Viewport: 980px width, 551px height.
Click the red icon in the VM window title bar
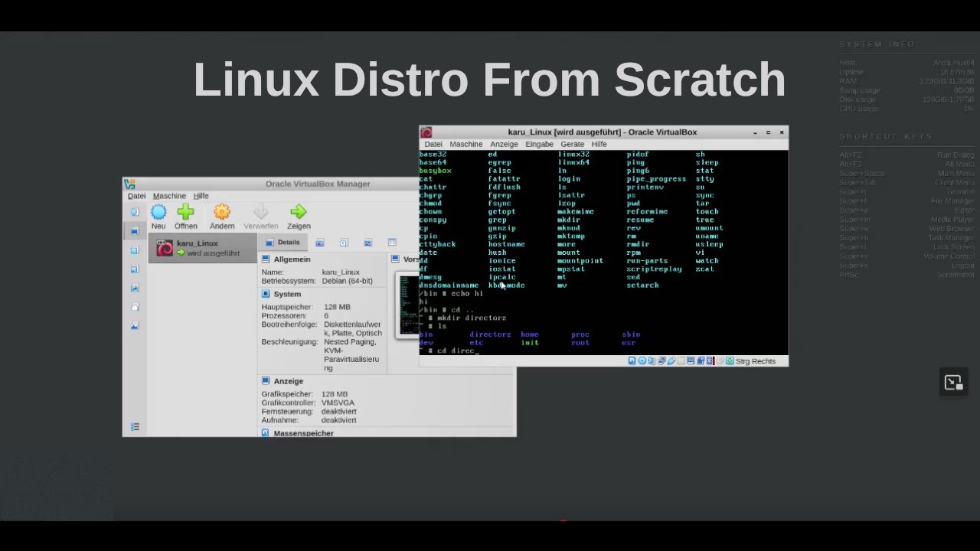coord(426,132)
